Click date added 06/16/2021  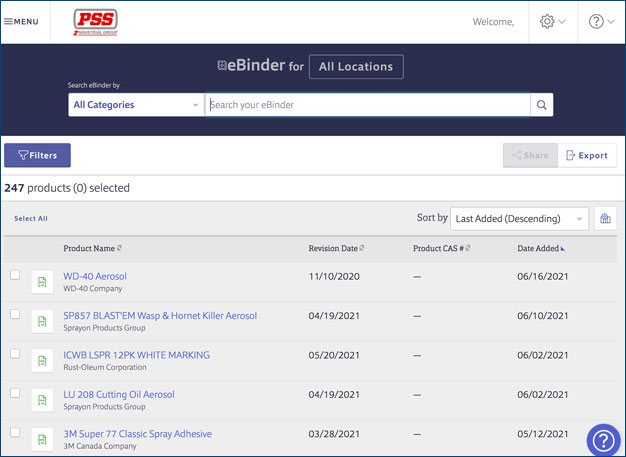coord(543,276)
